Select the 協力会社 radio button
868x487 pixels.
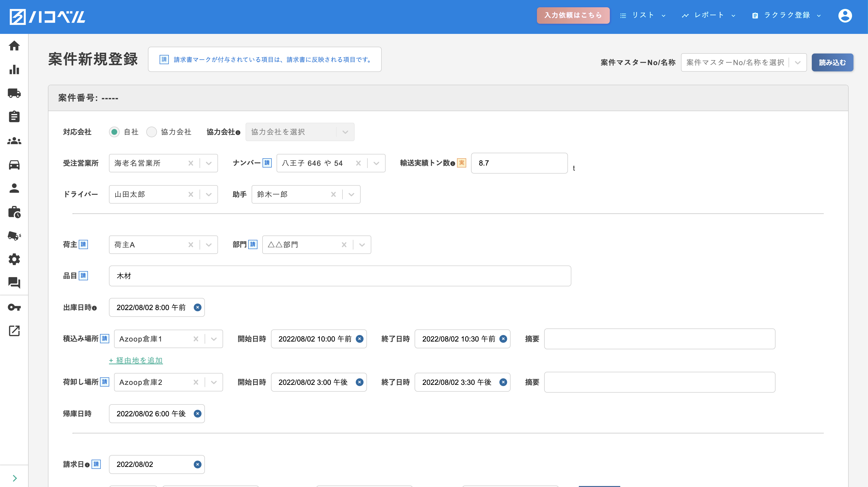(x=152, y=132)
